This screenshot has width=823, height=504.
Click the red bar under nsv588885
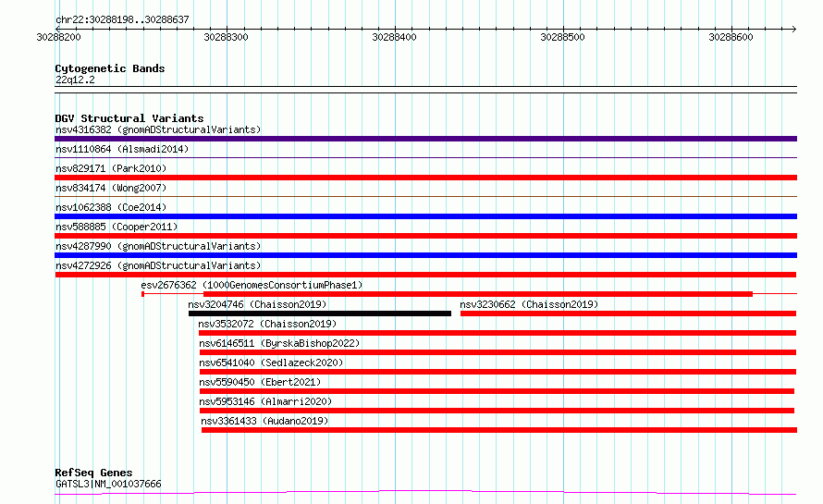point(425,236)
